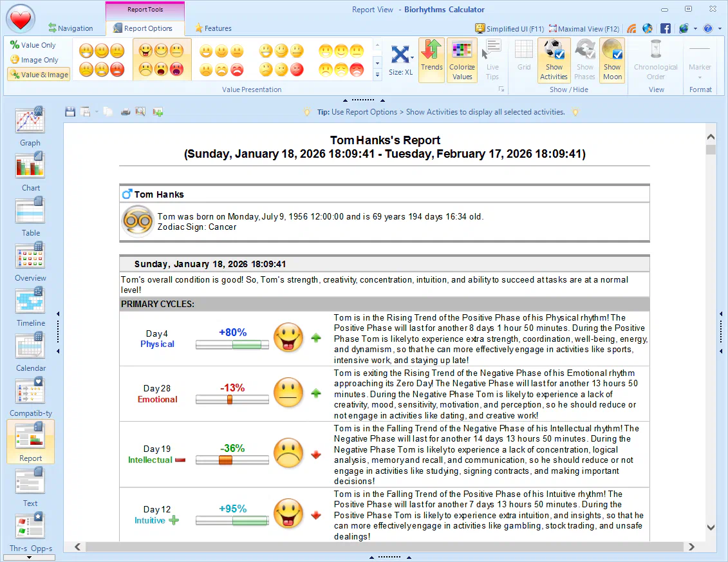The height and width of the screenshot is (562, 728).
Task: Toggle Show Moon display
Action: click(611, 59)
